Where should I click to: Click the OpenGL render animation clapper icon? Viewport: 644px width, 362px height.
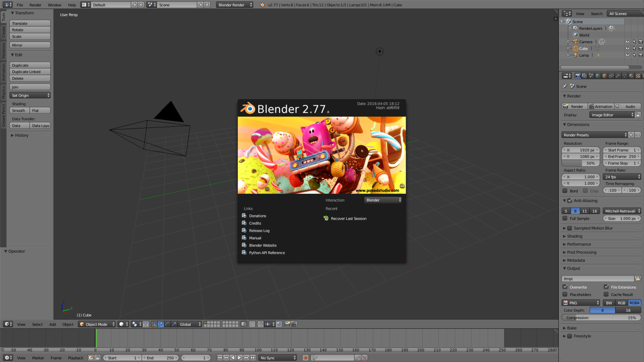tap(294, 324)
